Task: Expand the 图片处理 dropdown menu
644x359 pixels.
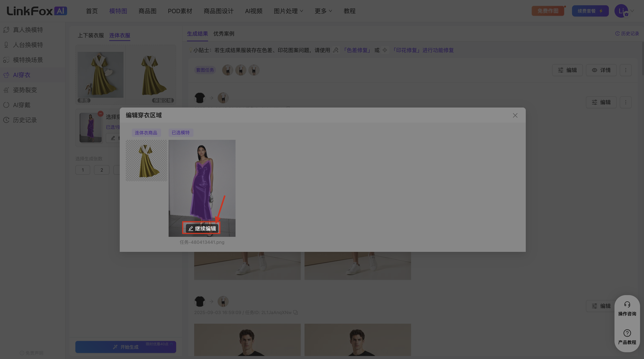Action: [x=288, y=11]
